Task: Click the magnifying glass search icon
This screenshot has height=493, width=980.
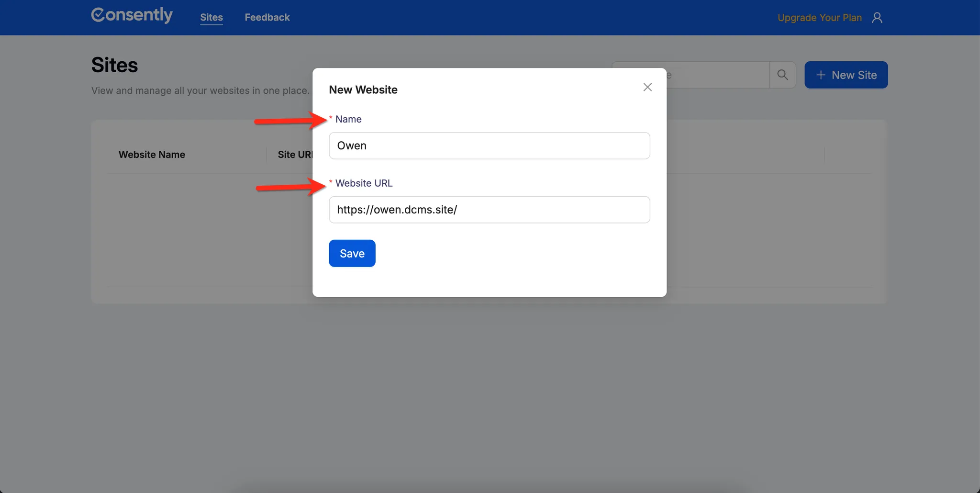Action: (782, 75)
